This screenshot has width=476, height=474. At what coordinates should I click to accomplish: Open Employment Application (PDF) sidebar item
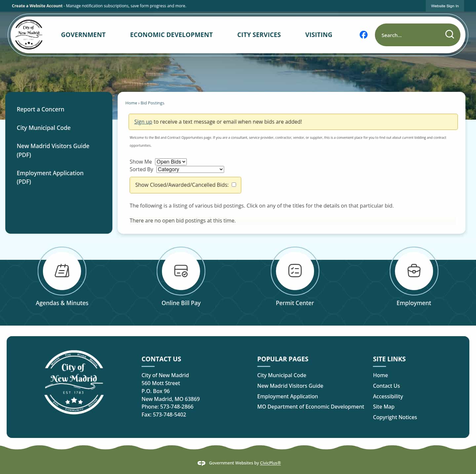pos(50,178)
